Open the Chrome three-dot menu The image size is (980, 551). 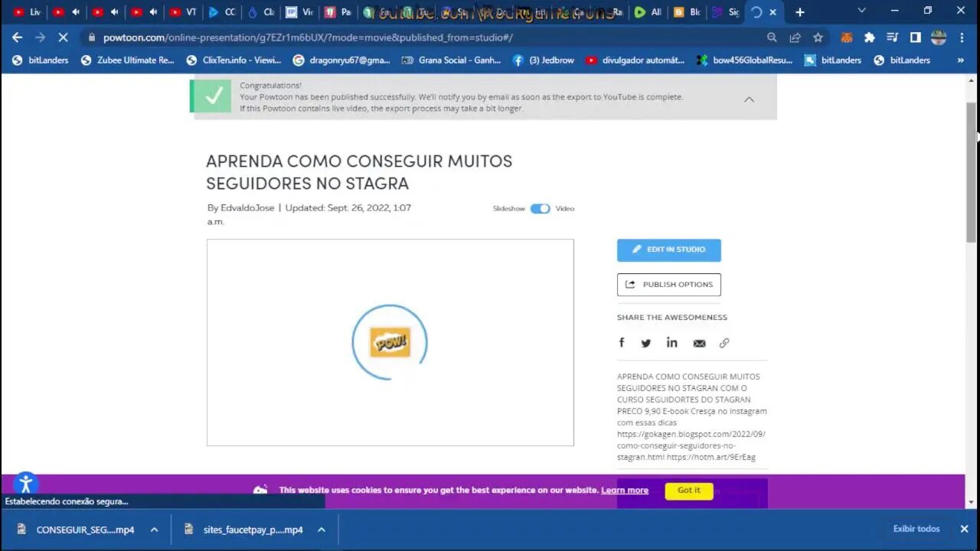coord(962,37)
